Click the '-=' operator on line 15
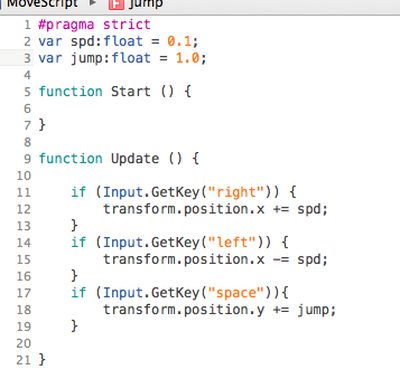The height and width of the screenshot is (379, 400). [281, 260]
